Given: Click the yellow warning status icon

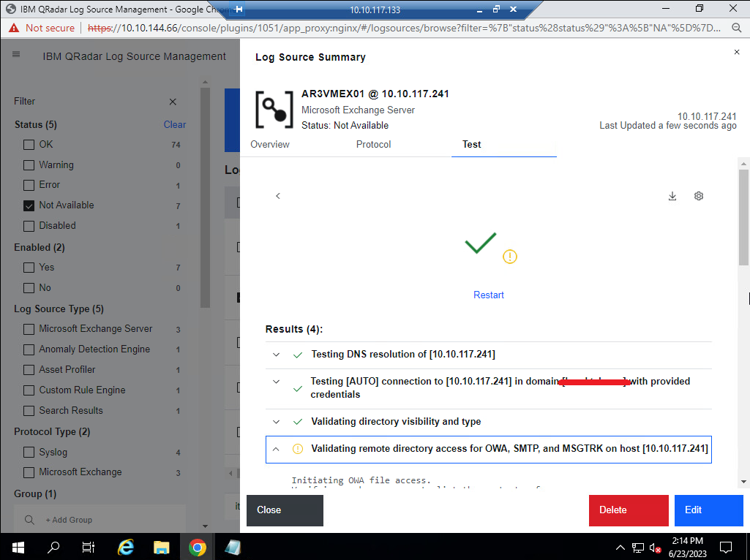Looking at the screenshot, I should [x=510, y=257].
